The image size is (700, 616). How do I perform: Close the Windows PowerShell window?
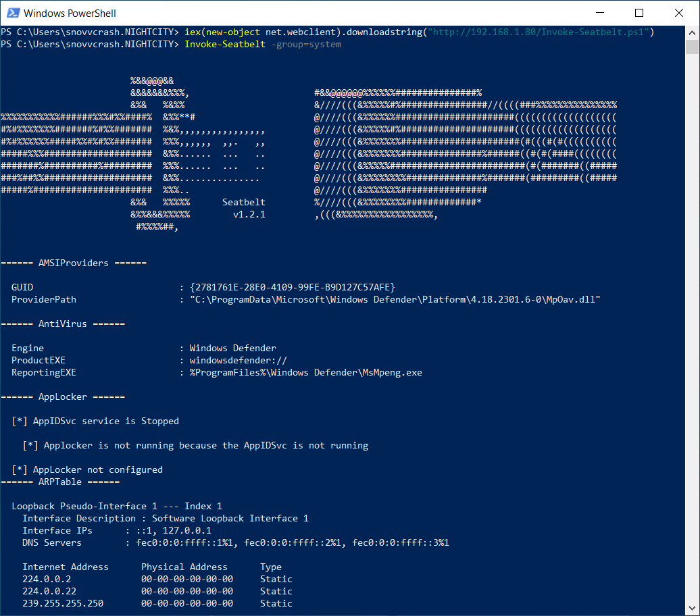(x=679, y=13)
